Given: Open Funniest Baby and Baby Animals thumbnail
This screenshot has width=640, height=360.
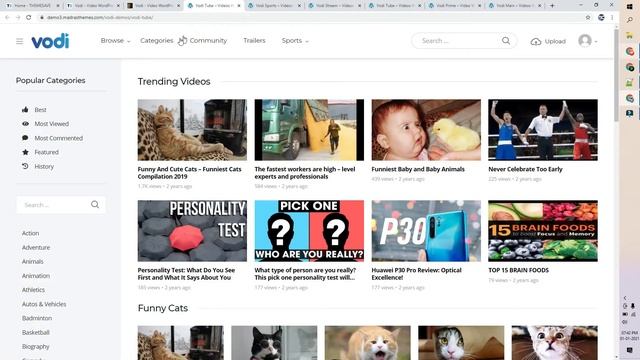Looking at the screenshot, I should point(426,130).
